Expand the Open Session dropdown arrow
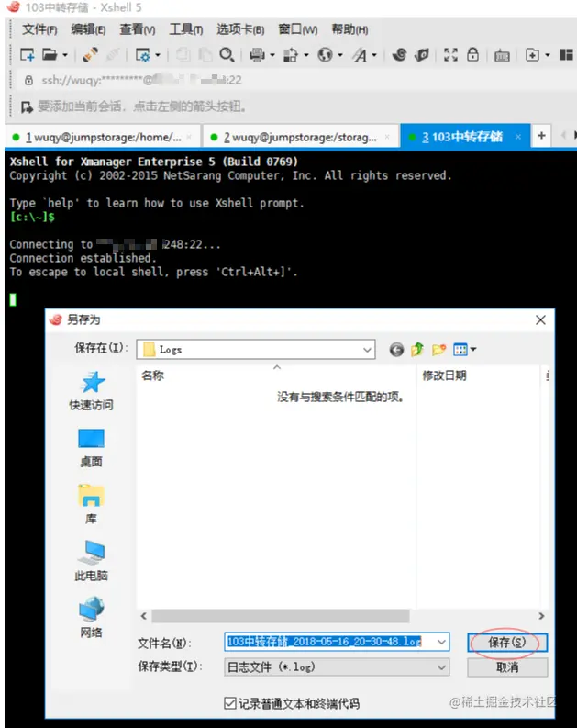 [x=64, y=55]
